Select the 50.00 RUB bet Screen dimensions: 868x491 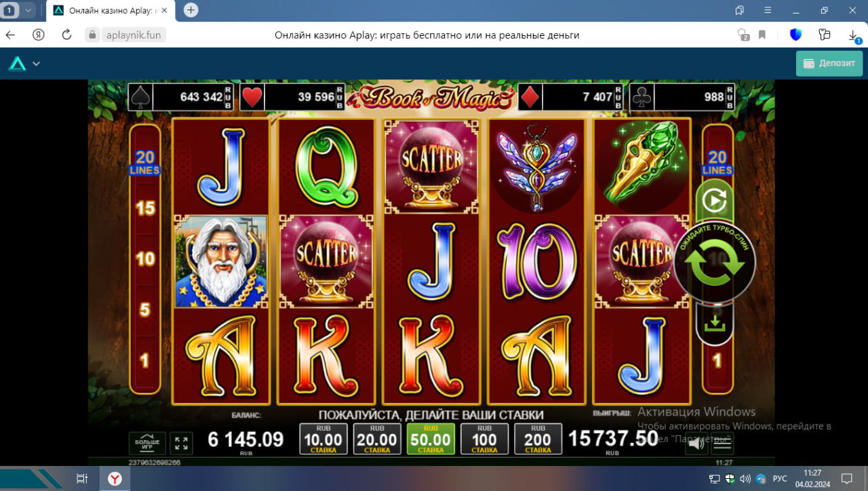(431, 439)
